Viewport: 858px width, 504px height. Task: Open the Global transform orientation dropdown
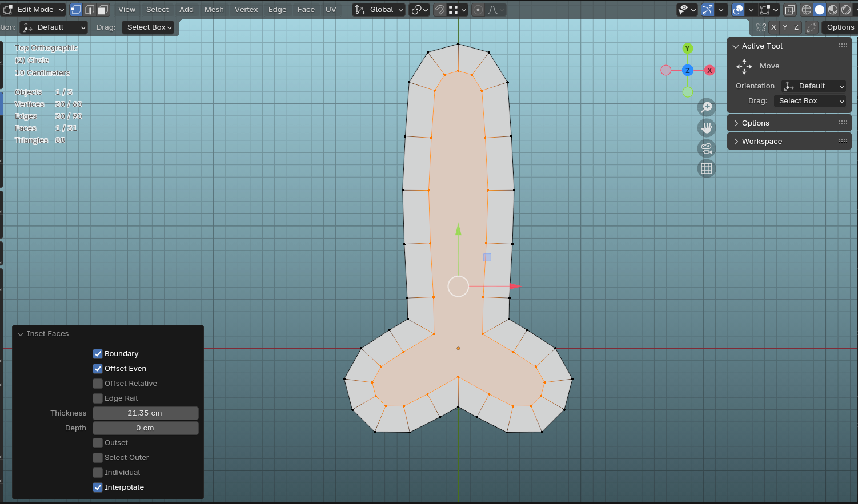click(379, 10)
